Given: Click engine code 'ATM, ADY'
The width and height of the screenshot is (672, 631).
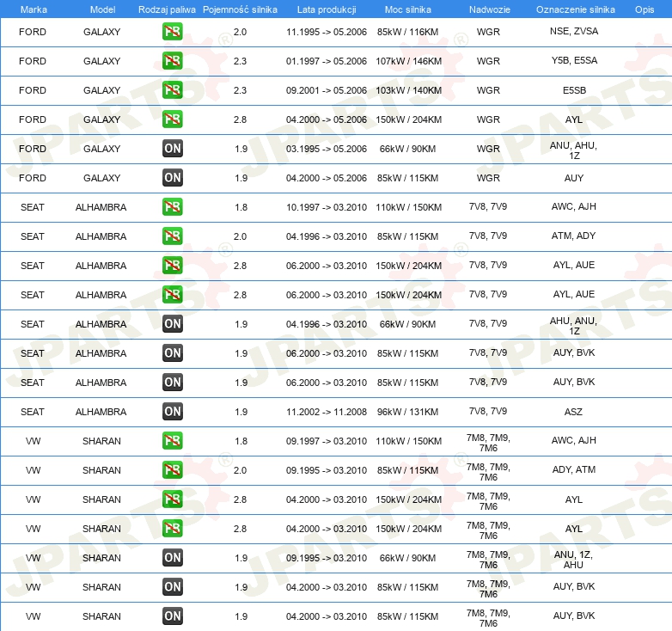Looking at the screenshot, I should point(573,236).
